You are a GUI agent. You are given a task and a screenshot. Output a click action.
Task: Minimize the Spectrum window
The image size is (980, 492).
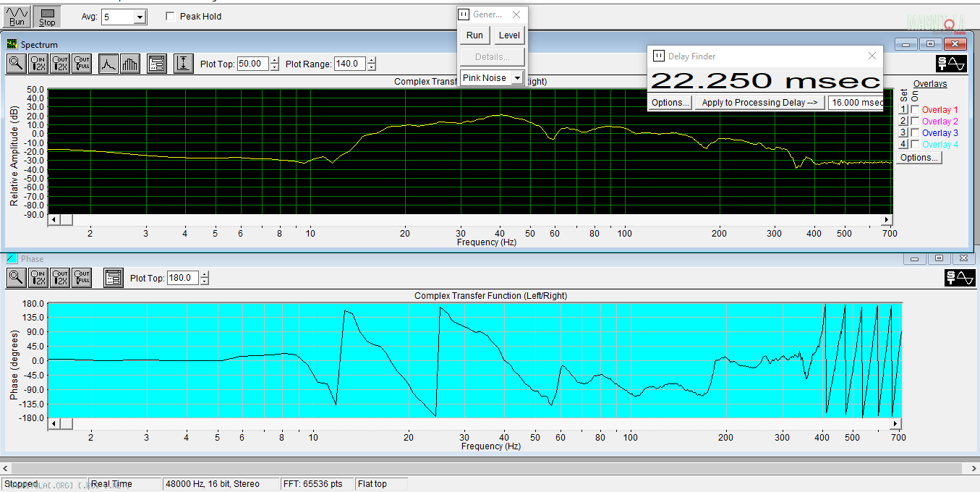[x=906, y=44]
